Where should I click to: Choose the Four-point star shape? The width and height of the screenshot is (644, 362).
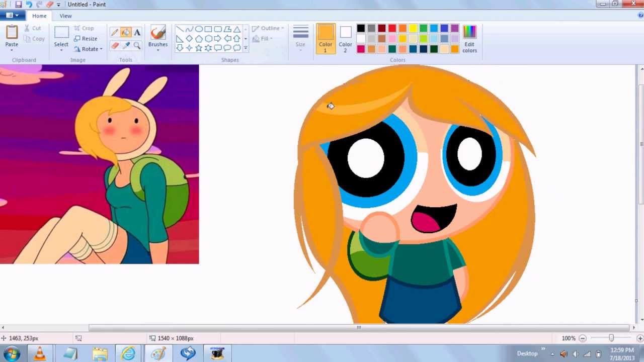189,48
